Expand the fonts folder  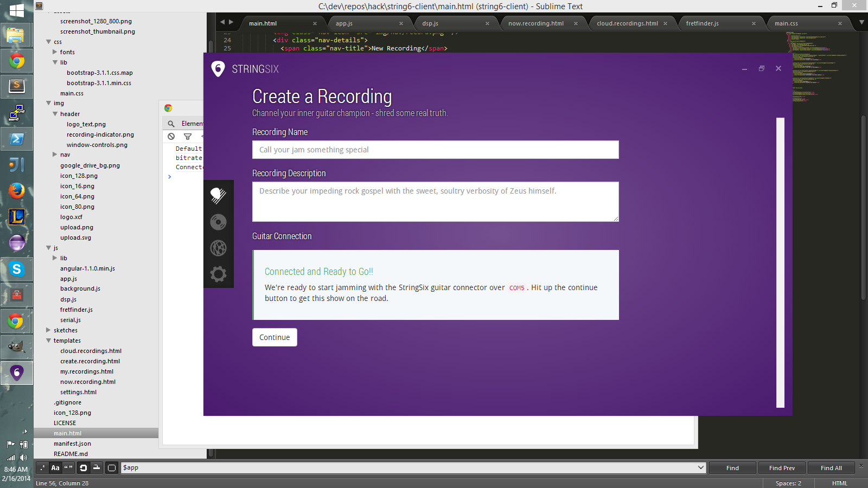pos(55,52)
